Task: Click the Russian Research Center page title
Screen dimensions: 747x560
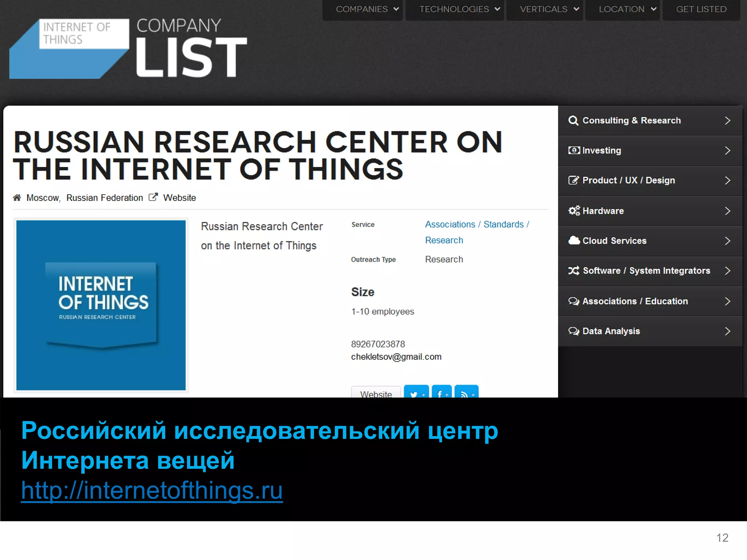Action: point(258,156)
